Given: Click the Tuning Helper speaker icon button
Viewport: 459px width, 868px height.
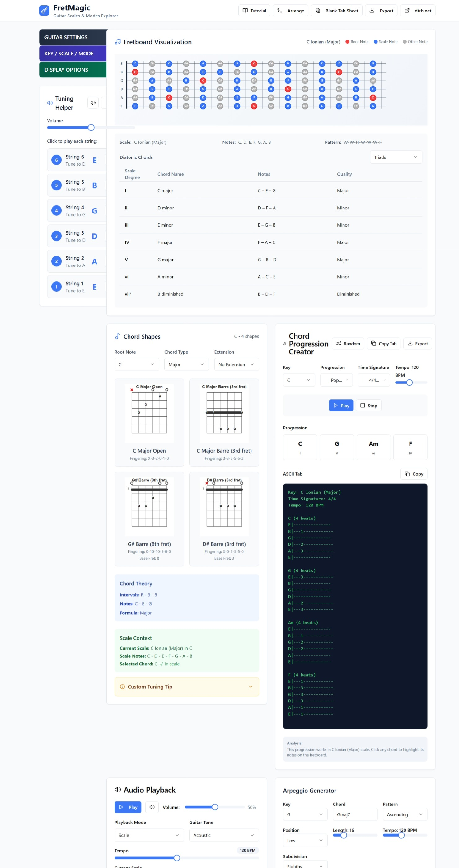Looking at the screenshot, I should [93, 103].
